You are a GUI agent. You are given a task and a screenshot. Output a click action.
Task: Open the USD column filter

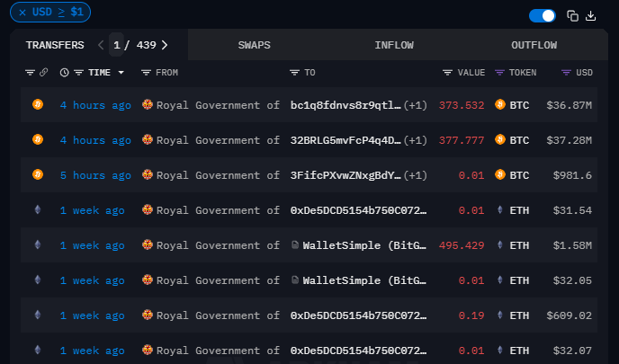tap(566, 73)
